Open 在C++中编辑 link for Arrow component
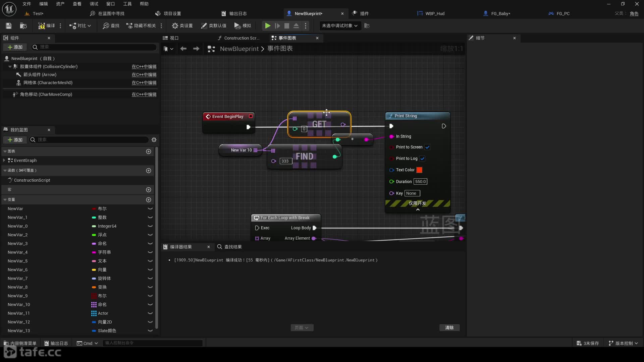The image size is (644, 362). pos(144,75)
